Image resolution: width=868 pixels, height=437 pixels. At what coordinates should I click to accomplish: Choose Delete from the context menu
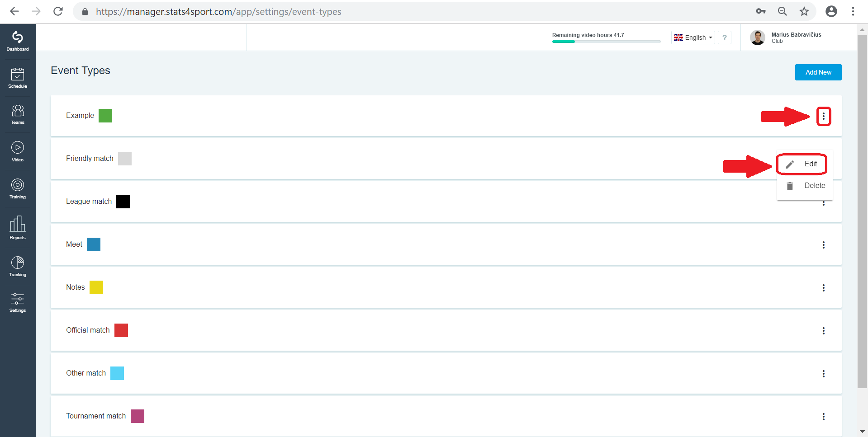[x=805, y=186]
